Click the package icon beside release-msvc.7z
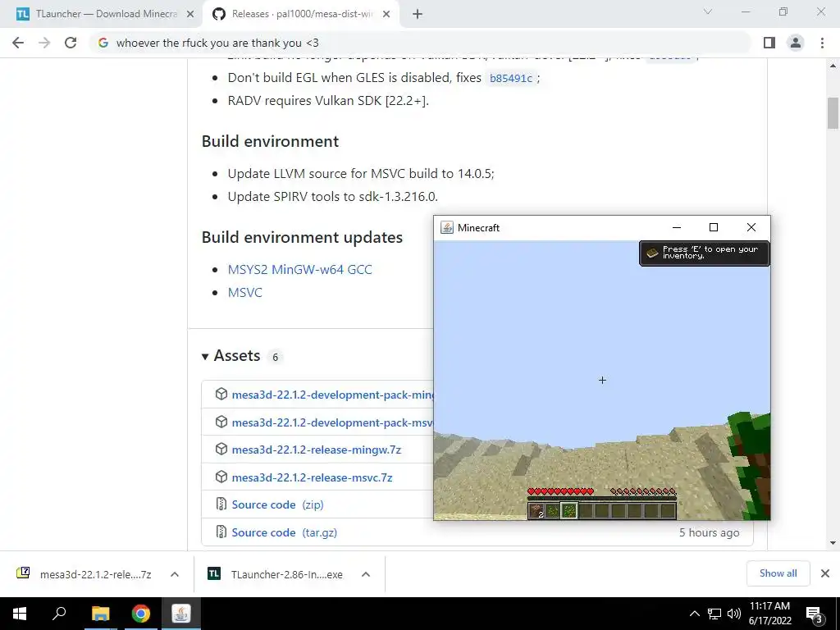The image size is (840, 630). click(x=221, y=477)
